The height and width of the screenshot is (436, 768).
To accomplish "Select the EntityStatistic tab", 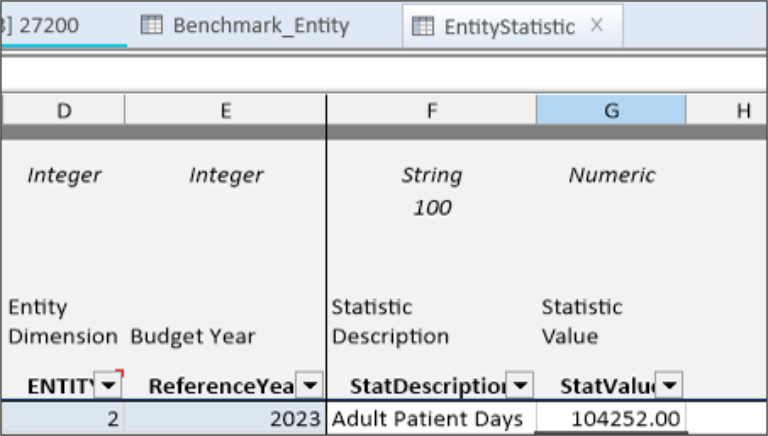I will (x=509, y=27).
